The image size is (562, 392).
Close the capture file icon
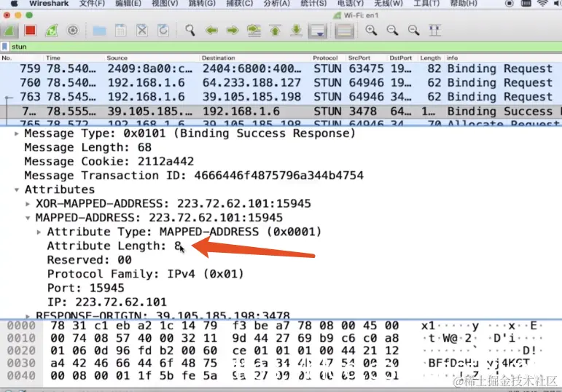pos(142,31)
